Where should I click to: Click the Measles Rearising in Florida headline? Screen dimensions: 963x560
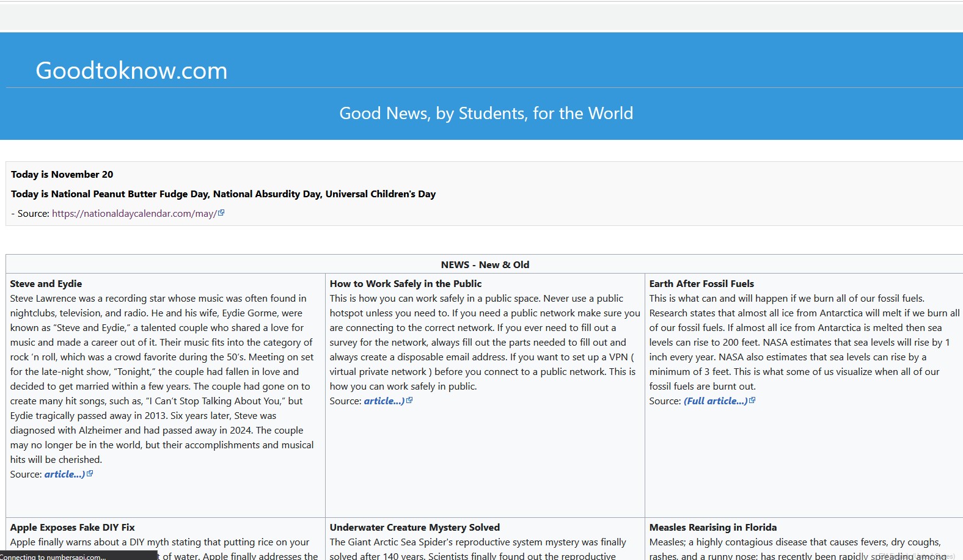713,528
